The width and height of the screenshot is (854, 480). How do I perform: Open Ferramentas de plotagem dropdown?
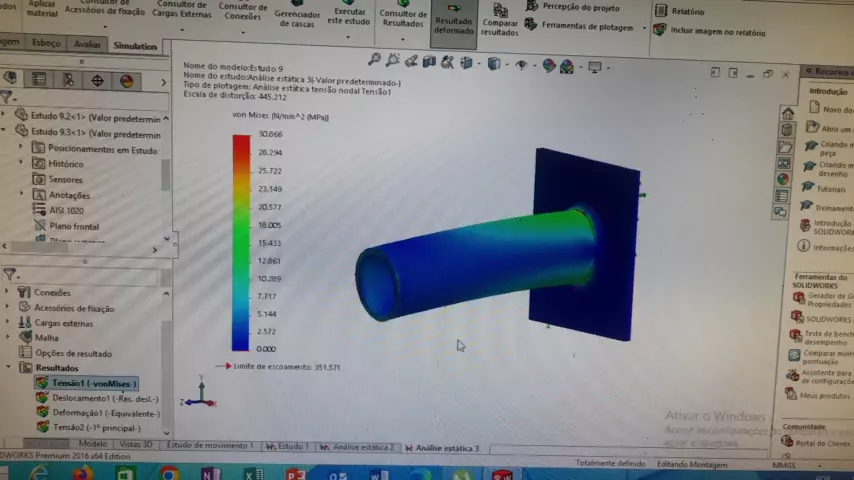click(587, 27)
